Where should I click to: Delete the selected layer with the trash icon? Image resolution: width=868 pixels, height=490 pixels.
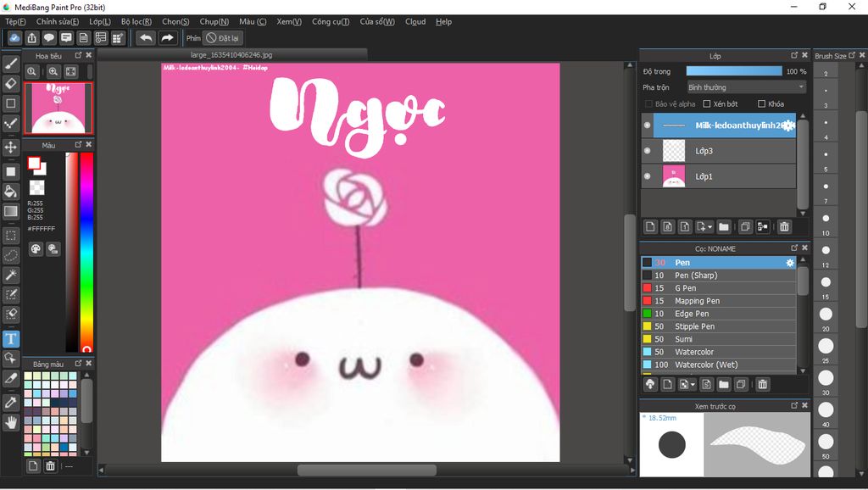[784, 226]
